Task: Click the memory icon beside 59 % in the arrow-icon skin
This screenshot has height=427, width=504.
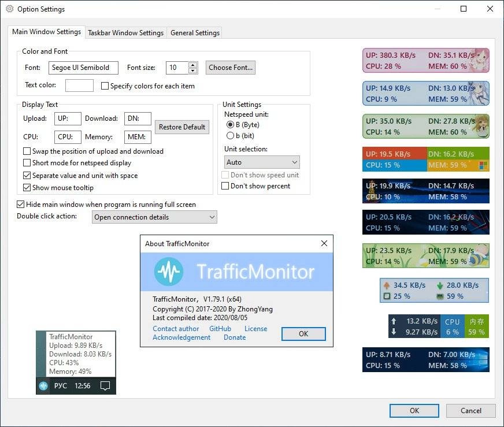Action: click(x=440, y=296)
